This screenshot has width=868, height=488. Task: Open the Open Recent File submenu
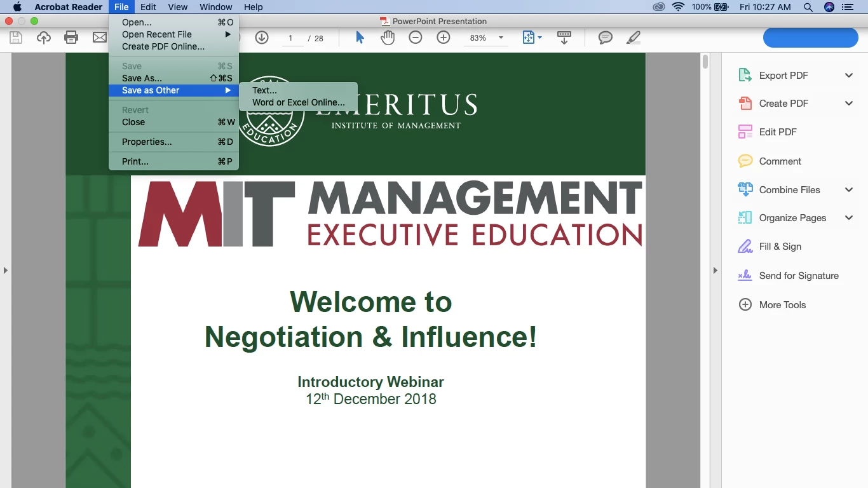pos(174,34)
